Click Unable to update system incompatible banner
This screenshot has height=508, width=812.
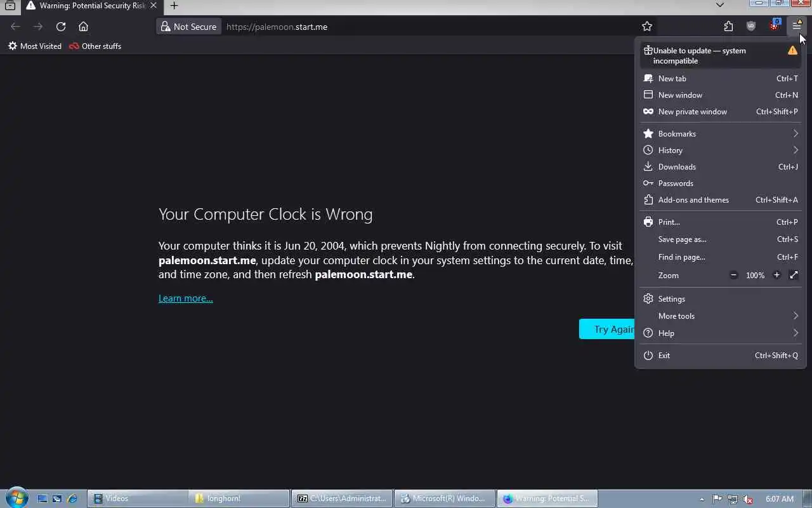[721, 56]
